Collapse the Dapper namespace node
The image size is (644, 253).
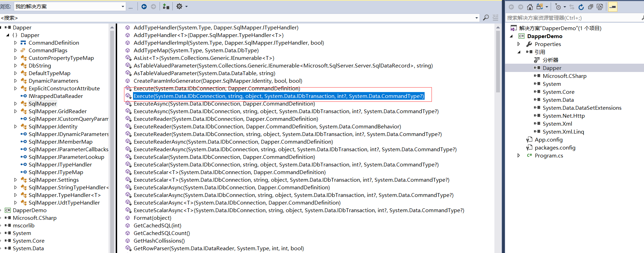(8, 35)
